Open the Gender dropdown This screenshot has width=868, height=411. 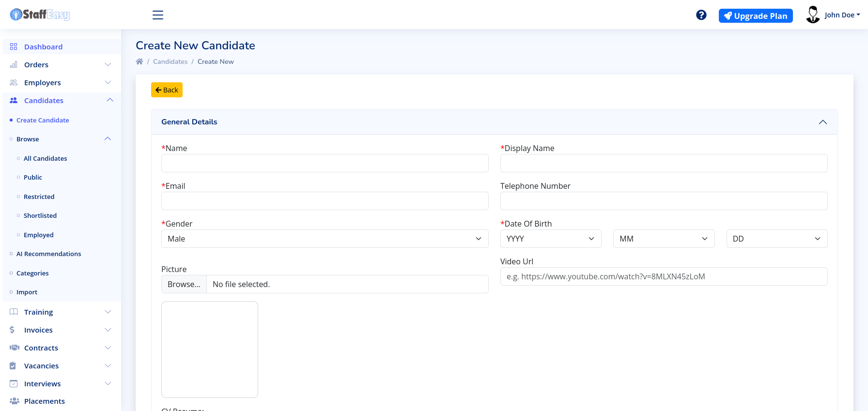click(325, 239)
